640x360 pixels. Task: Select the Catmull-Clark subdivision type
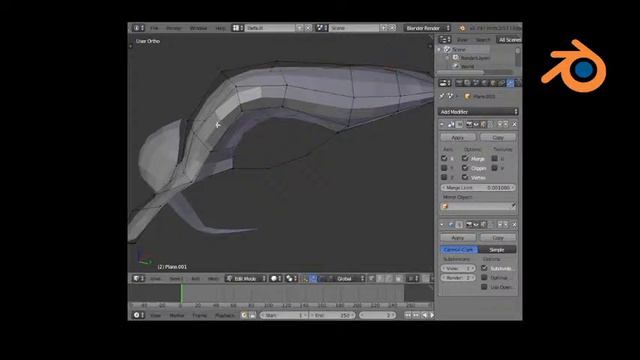(459, 249)
